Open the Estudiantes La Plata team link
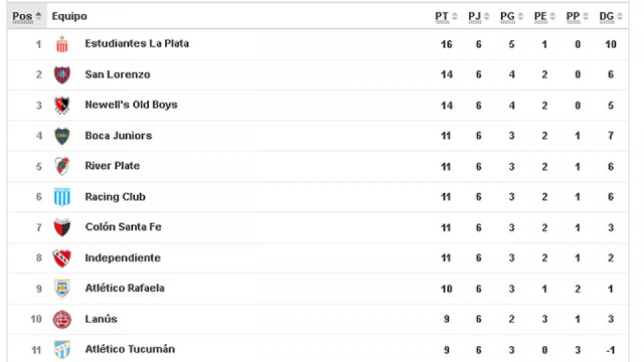The image size is (644, 362). click(x=137, y=44)
